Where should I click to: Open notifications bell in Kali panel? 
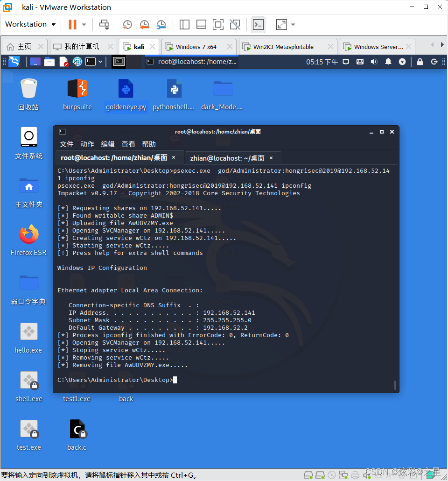pyautogui.click(x=388, y=62)
